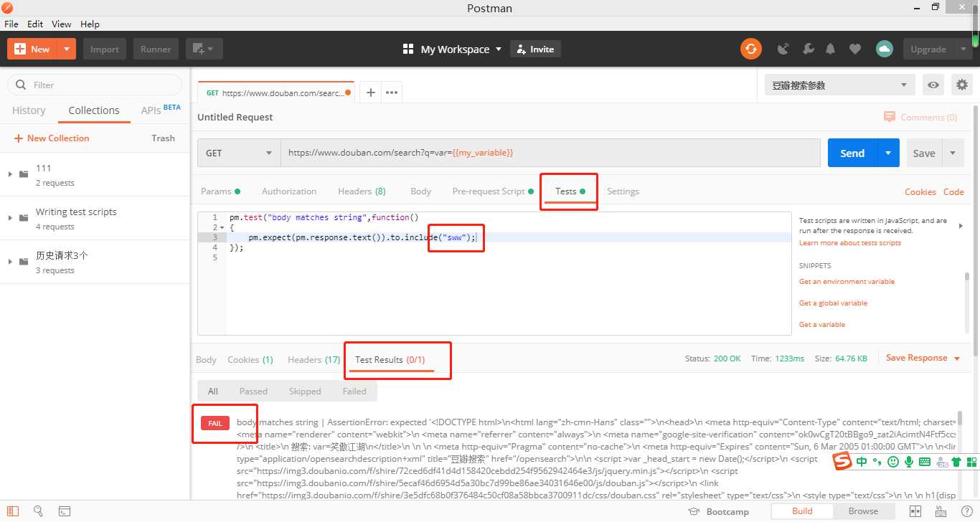
Task: Click the Comments speech bubble icon
Action: 890,117
